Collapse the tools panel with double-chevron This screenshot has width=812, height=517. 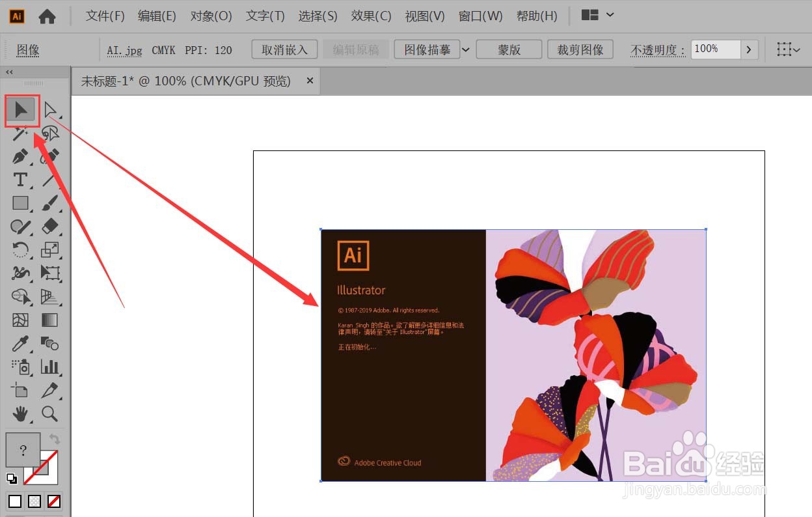pyautogui.click(x=9, y=72)
